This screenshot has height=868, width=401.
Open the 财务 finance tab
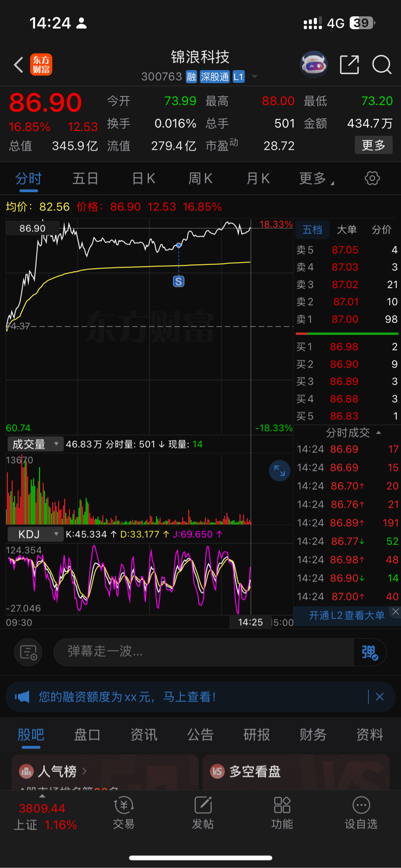[313, 735]
